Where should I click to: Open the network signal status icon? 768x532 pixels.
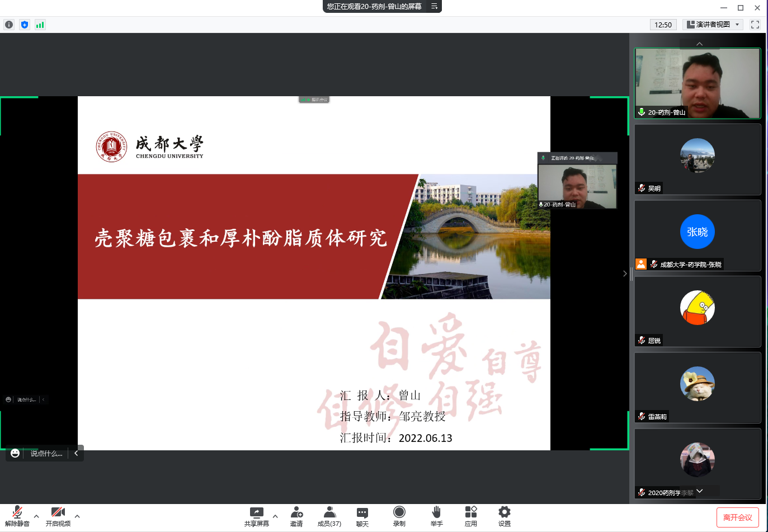click(40, 25)
